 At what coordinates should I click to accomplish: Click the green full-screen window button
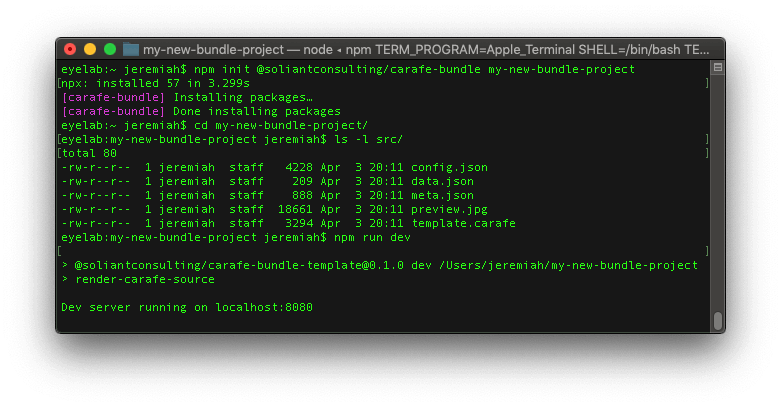(110, 49)
